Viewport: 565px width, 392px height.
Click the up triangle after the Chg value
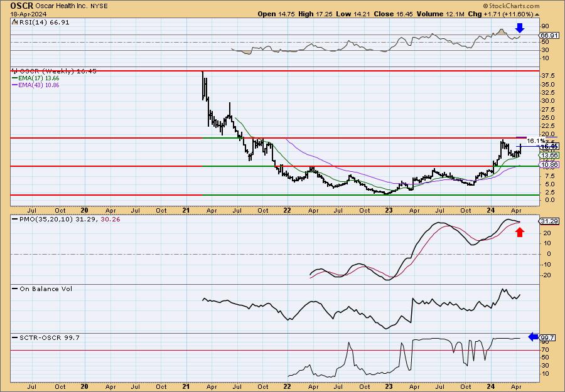point(537,14)
